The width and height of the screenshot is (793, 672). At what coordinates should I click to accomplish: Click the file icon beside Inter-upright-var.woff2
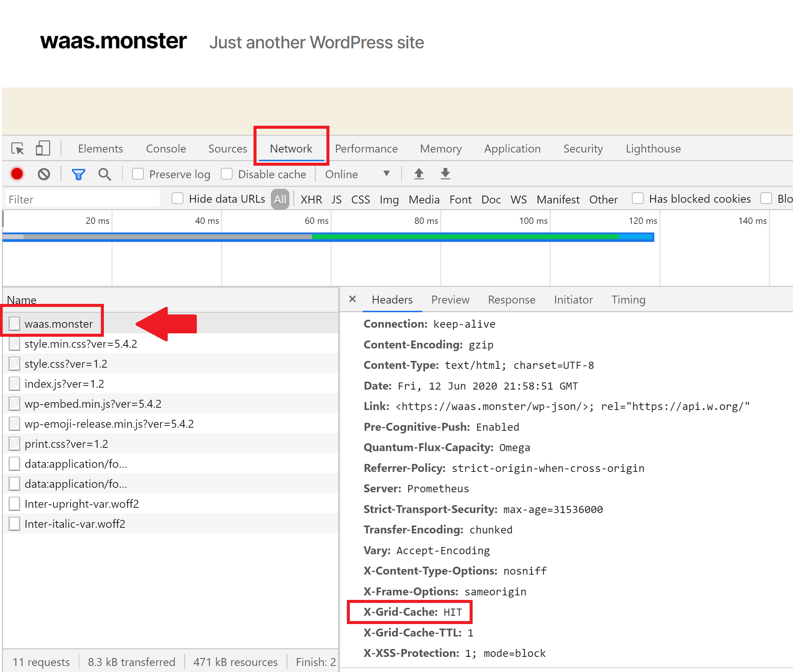point(14,504)
